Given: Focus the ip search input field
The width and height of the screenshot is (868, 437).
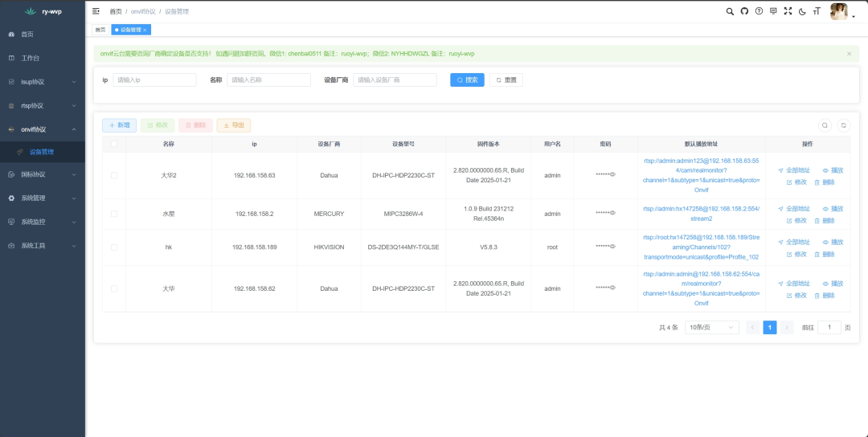Looking at the screenshot, I should coord(154,80).
